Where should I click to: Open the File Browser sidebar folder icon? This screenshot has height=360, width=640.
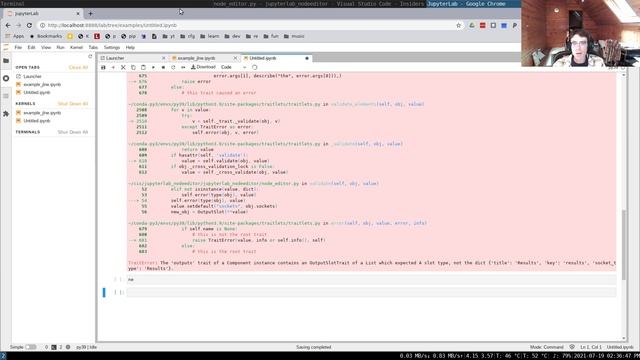click(6, 61)
